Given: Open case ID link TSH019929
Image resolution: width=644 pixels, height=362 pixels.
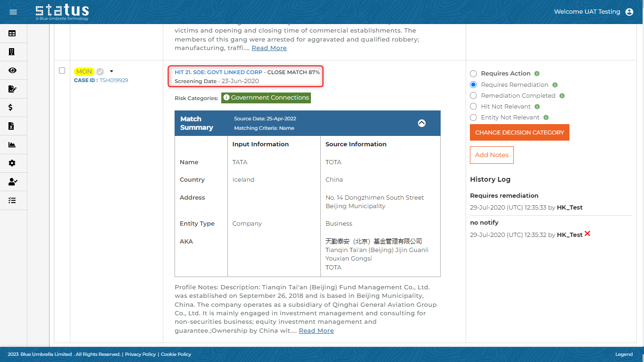Looking at the screenshot, I should click(x=114, y=80).
